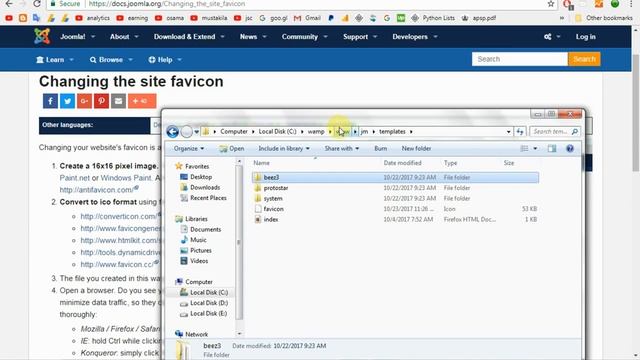Open the apsp.pdf bookmark
Viewport: 640px width, 360px height.
tap(479, 18)
